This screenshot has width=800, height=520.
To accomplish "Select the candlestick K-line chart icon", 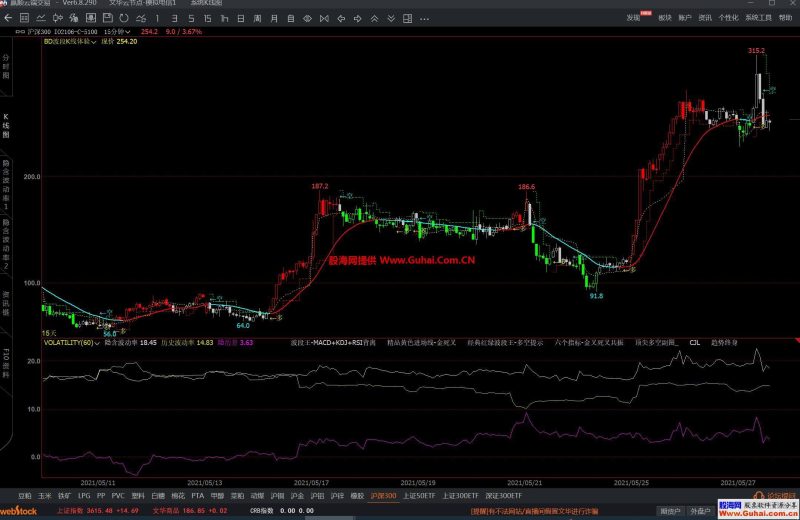I will 58,18.
